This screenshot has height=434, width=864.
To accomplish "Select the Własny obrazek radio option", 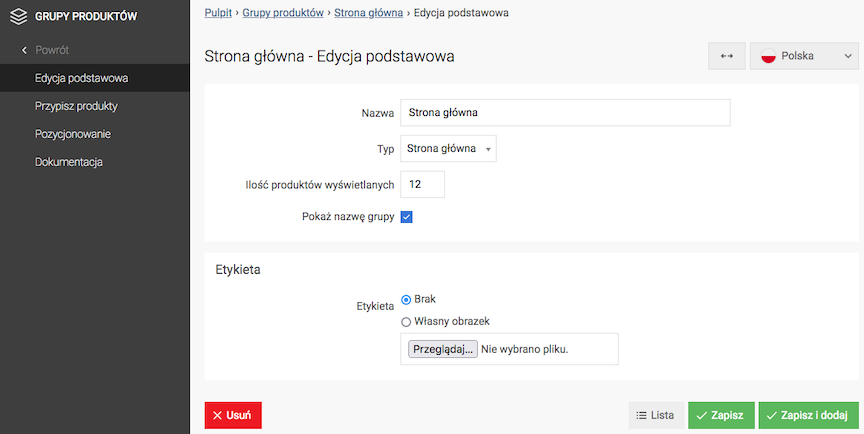I will point(406,322).
